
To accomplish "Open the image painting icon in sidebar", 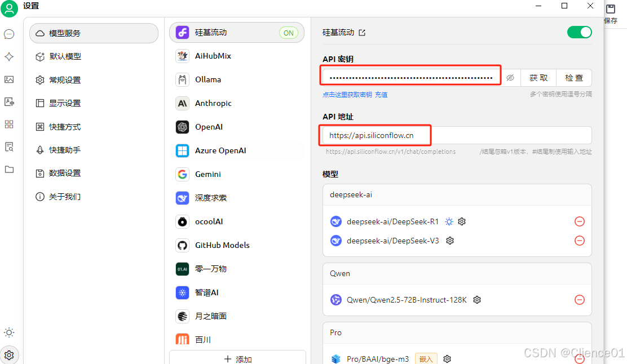I will (9, 79).
